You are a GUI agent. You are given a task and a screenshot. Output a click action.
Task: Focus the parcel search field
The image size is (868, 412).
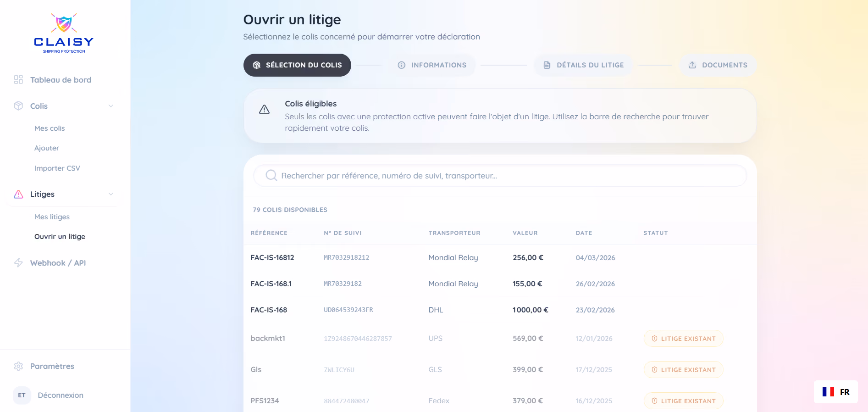[500, 176]
